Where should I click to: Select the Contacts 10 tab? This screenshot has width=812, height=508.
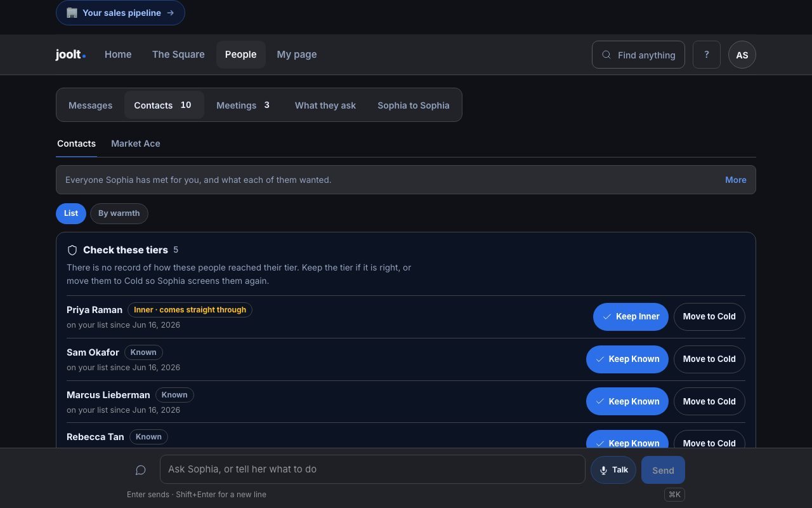(x=164, y=105)
